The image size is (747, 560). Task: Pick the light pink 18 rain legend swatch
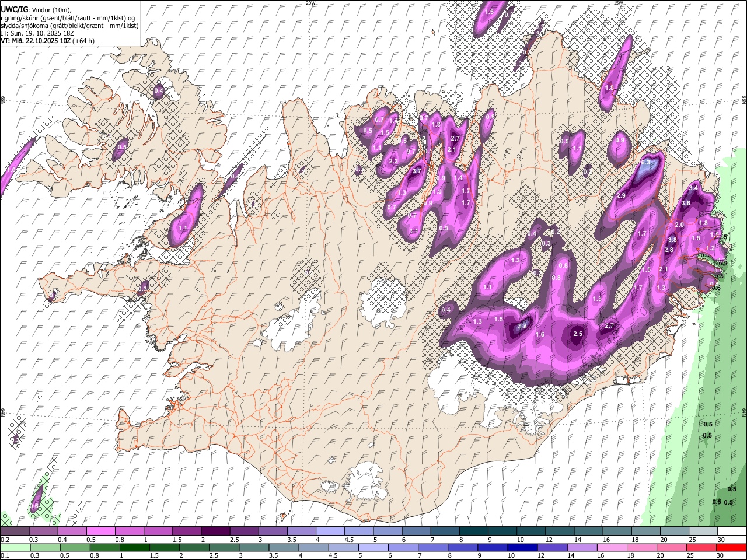(641, 547)
